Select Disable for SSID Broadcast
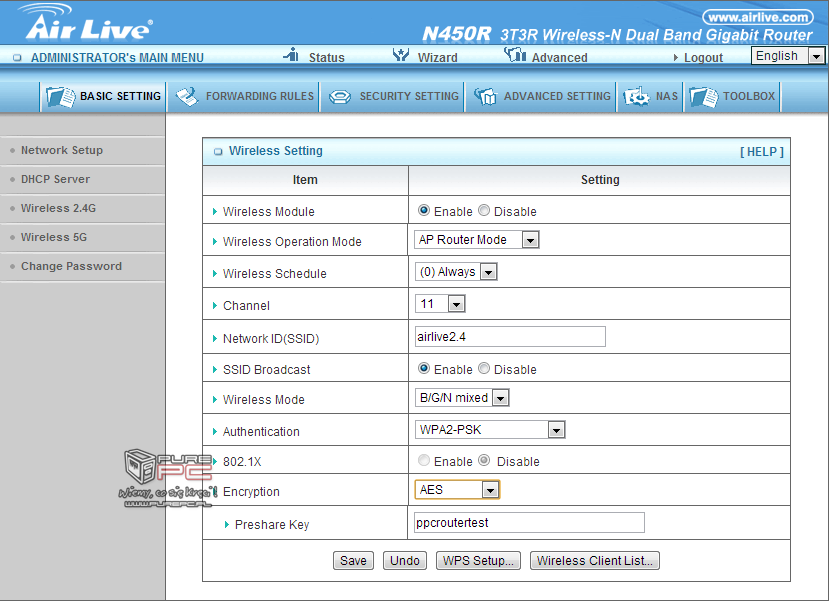This screenshot has width=829, height=601. [x=484, y=369]
